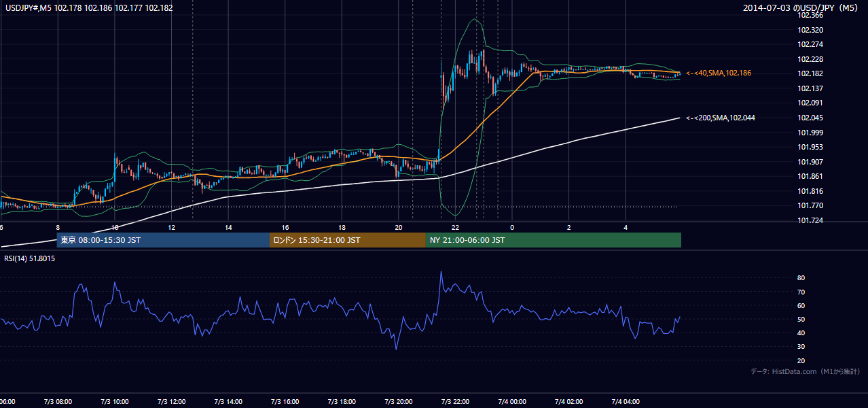Click hour label 4 under price chart

(x=626, y=227)
